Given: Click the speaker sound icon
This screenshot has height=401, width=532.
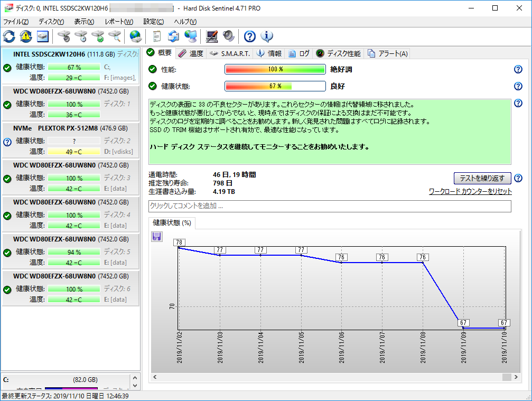Looking at the screenshot, I should pyautogui.click(x=229, y=36).
